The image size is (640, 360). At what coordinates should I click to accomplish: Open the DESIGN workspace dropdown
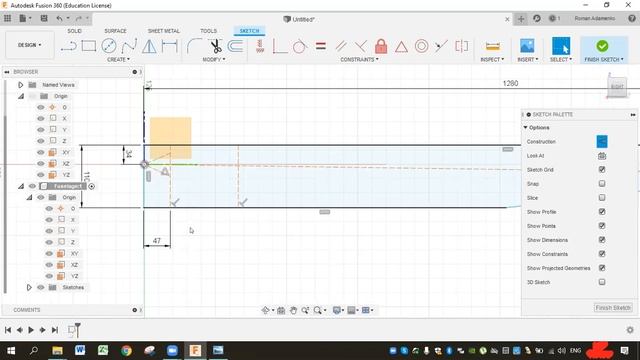[x=30, y=45]
